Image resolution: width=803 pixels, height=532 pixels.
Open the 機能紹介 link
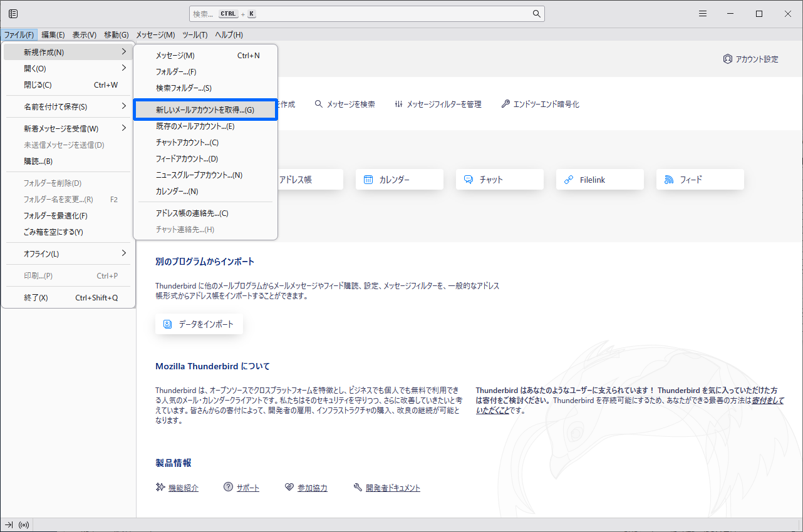tap(184, 488)
